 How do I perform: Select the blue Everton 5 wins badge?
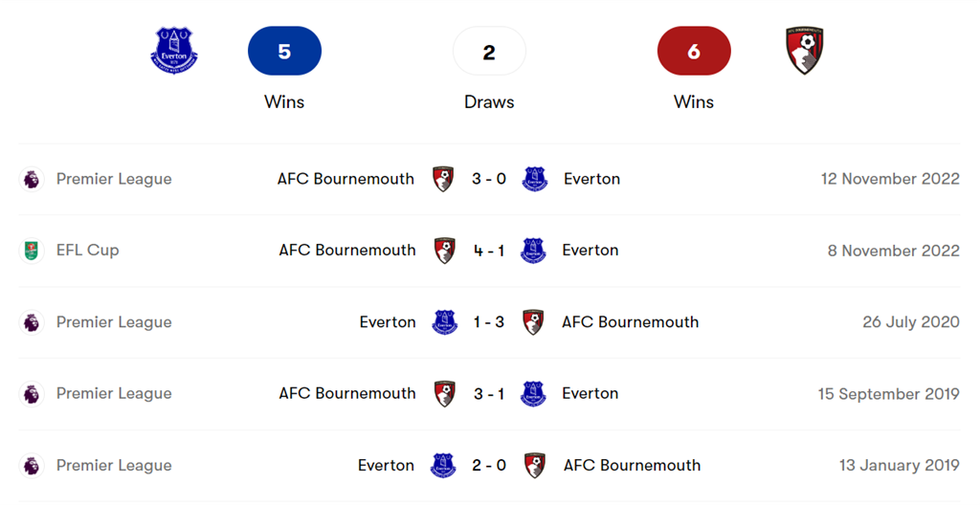(284, 51)
